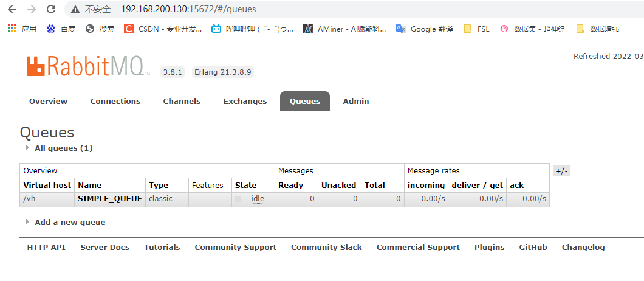
Task: Open the 应用 apps grid icon
Action: point(12,29)
